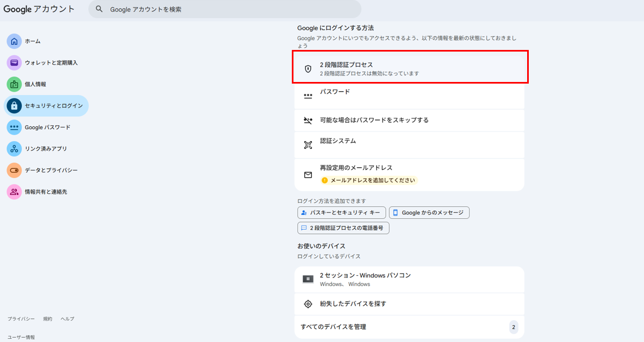
Task: Click the message icon in phone number chip
Action: click(304, 228)
